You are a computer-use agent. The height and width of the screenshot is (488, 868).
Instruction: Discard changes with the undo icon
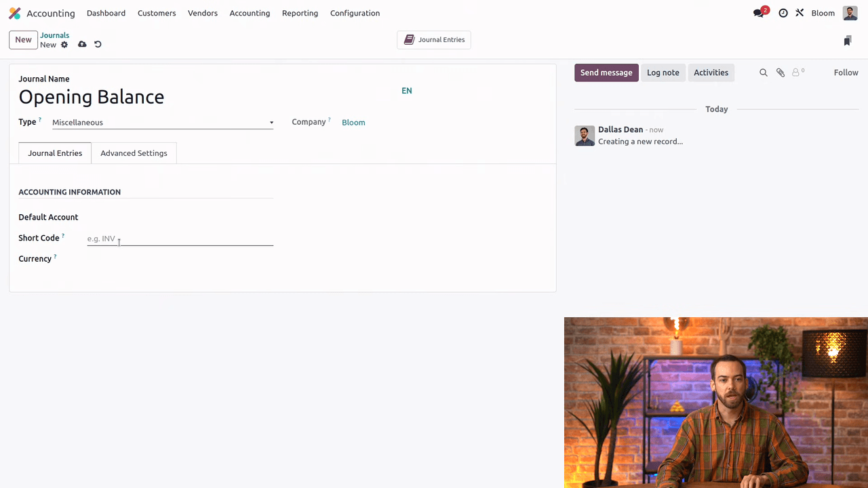click(x=98, y=45)
